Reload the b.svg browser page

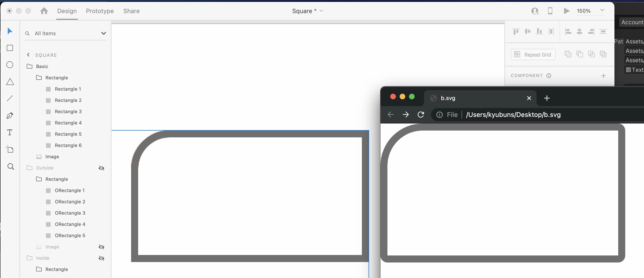[x=421, y=115]
